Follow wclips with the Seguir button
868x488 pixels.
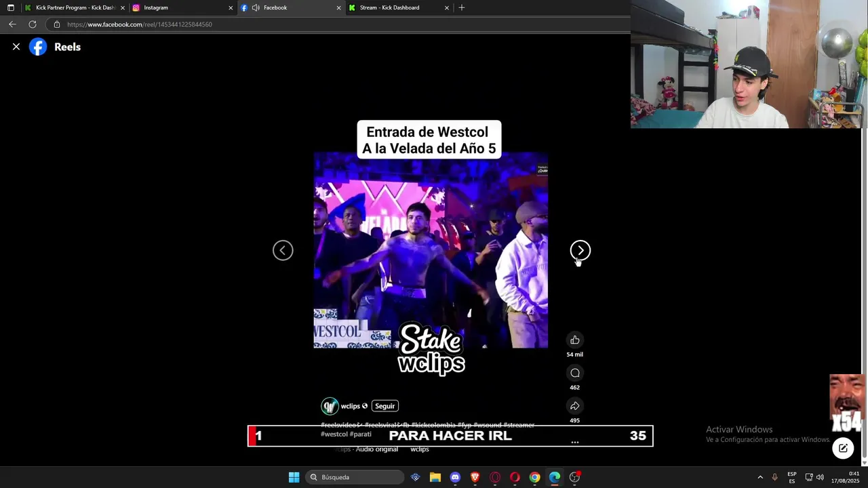click(384, 406)
